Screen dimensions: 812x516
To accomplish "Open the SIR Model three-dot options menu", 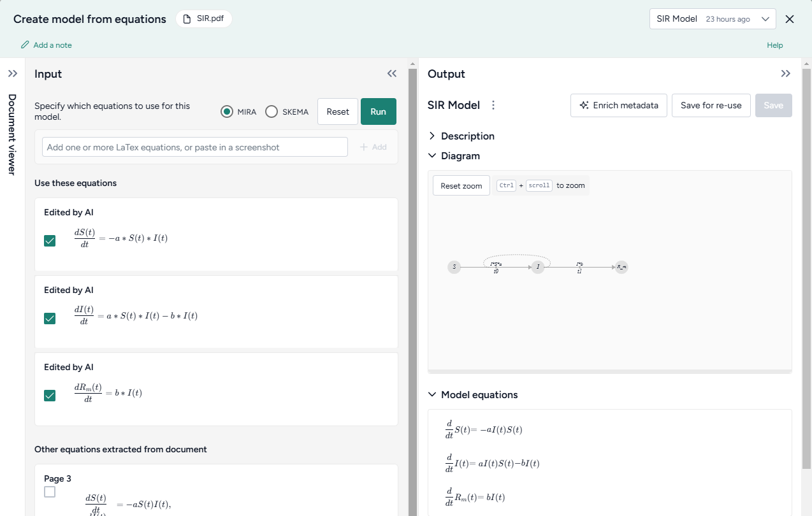I will click(493, 105).
